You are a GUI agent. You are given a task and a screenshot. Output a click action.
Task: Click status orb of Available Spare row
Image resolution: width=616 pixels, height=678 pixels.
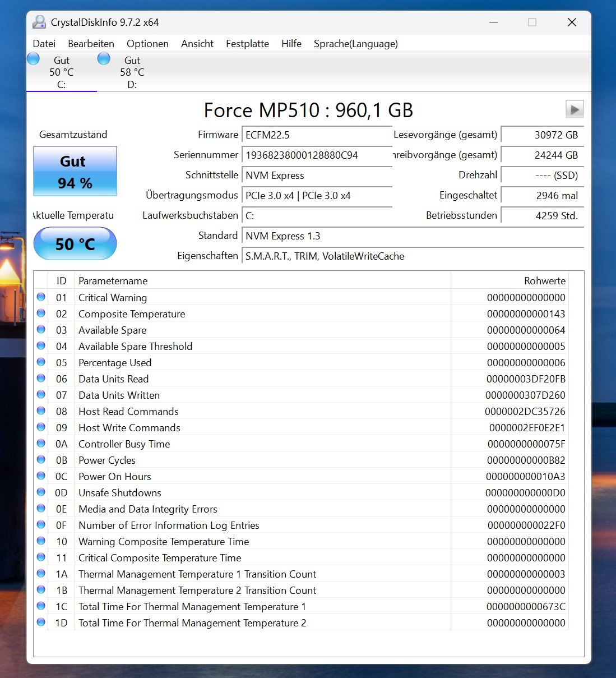[41, 330]
